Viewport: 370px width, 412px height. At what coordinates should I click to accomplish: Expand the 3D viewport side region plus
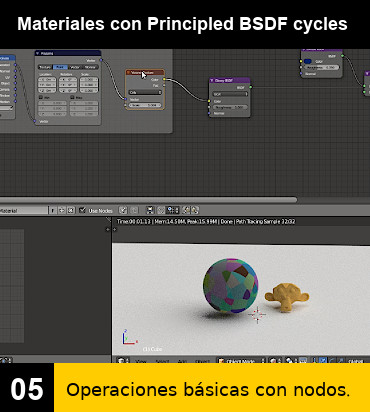click(115, 229)
